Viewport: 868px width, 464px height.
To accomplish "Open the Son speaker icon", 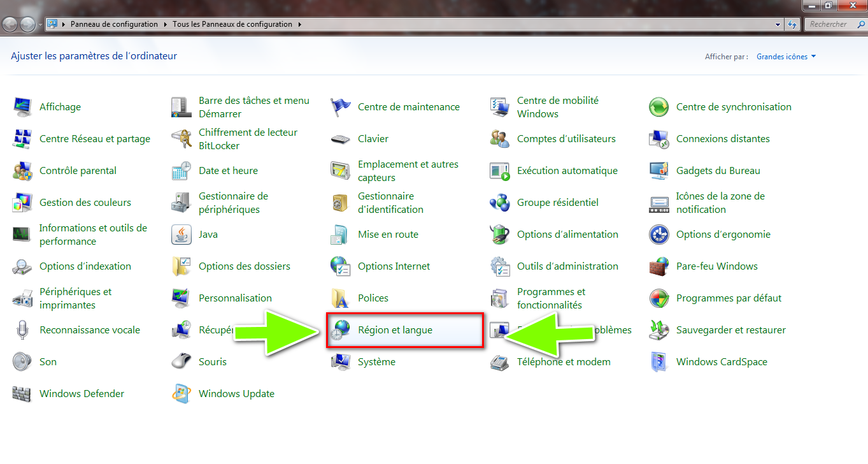I will (22, 362).
